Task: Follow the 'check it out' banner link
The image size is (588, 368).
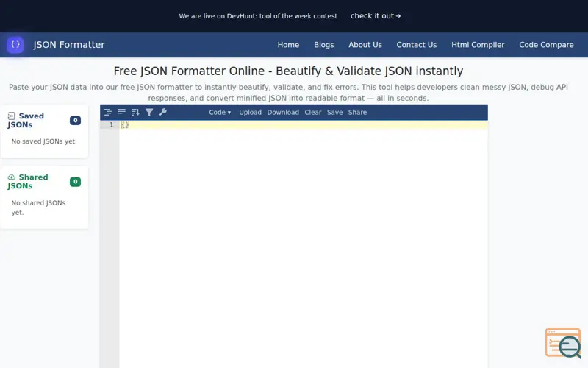Action: (376, 15)
